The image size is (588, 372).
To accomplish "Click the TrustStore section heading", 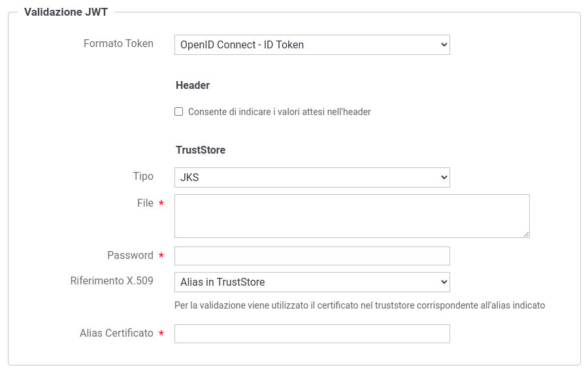I will (201, 150).
